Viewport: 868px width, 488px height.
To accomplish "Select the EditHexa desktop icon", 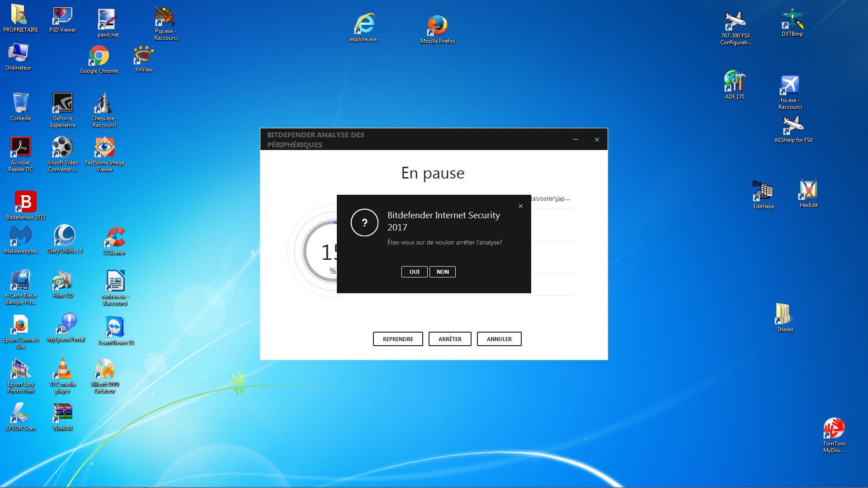I will pos(763,194).
